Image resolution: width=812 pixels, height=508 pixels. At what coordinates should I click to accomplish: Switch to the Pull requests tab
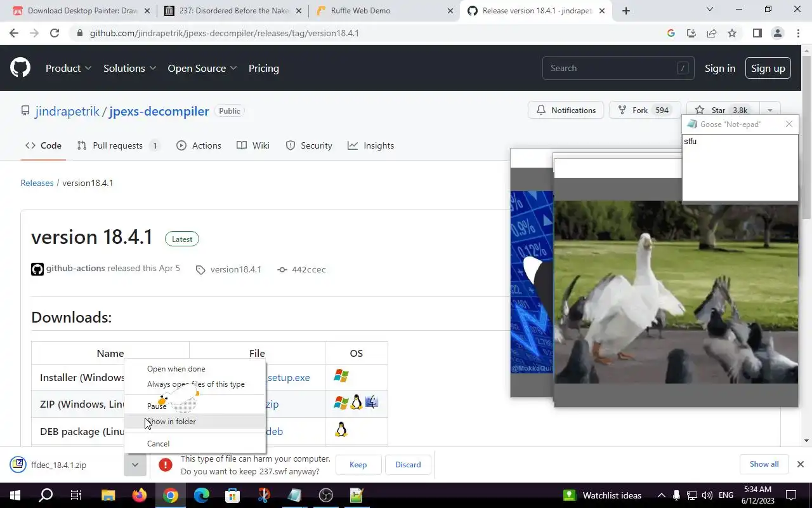tap(118, 145)
